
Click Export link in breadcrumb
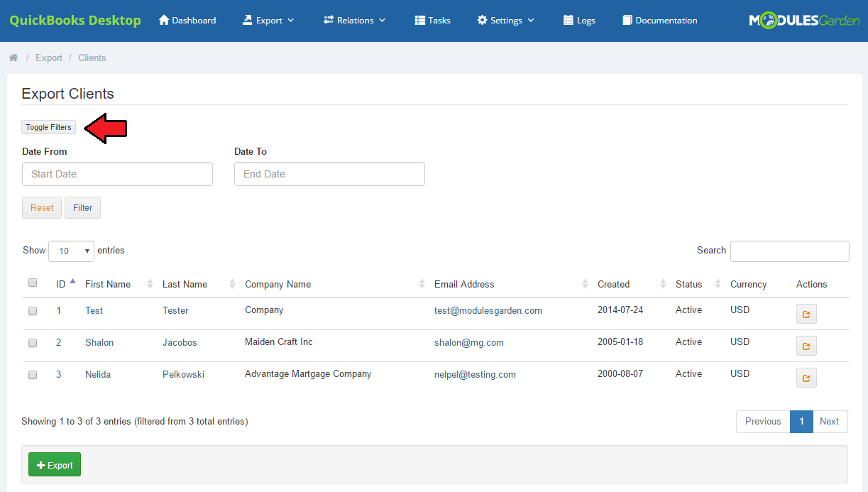pos(49,58)
